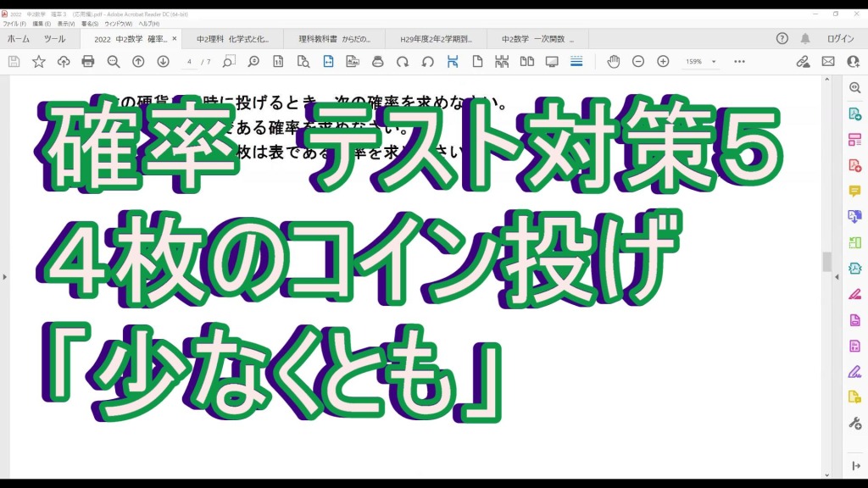The width and height of the screenshot is (868, 488).
Task: Select the hand pan tool
Action: pyautogui.click(x=613, y=62)
